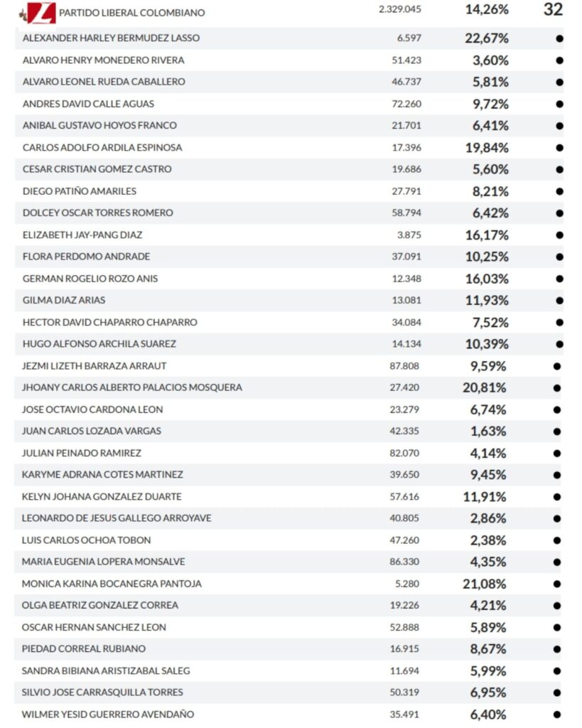Click the dot beside Wilmer Yesid Guerrero Avendaño
The image size is (582, 728).
[x=557, y=714]
